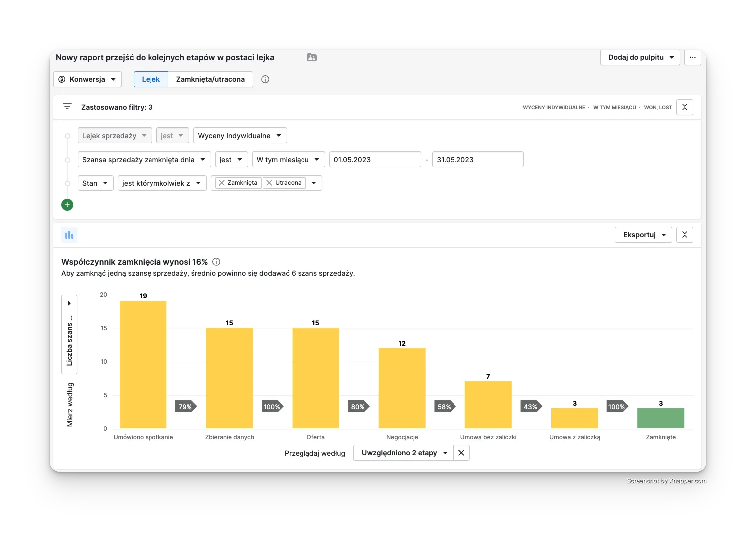The image size is (756, 534).
Task: Open the jest operator dropdown in date filter row
Action: pyautogui.click(x=232, y=160)
